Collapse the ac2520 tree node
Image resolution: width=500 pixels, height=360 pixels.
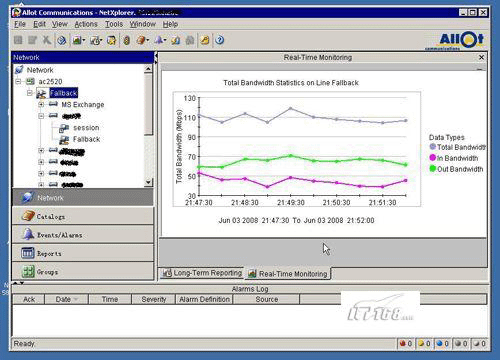18,81
